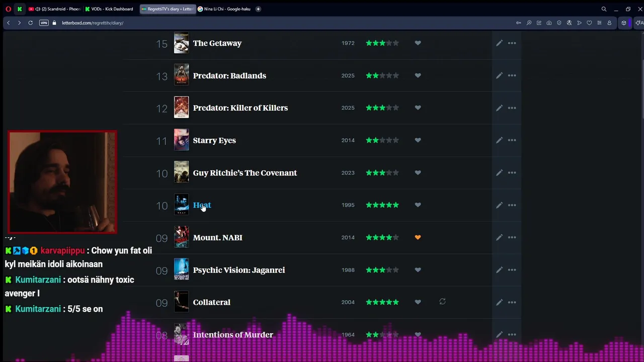Image resolution: width=644 pixels, height=362 pixels.
Task: Edit diary entry for Predator: Badlands
Action: tap(499, 75)
